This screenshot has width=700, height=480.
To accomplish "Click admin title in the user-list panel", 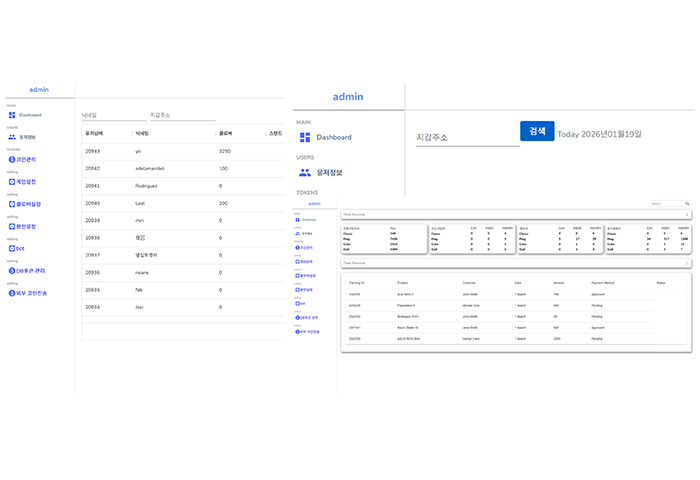I will (39, 90).
